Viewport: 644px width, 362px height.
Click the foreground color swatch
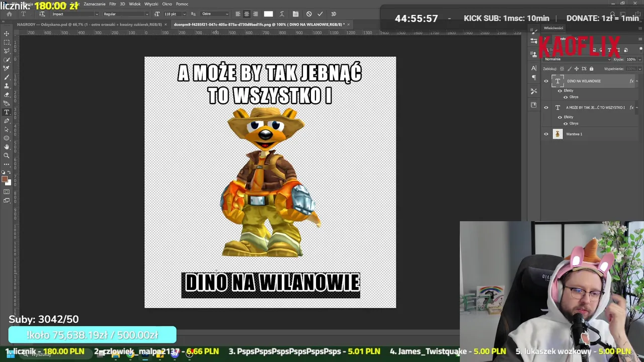click(5, 179)
